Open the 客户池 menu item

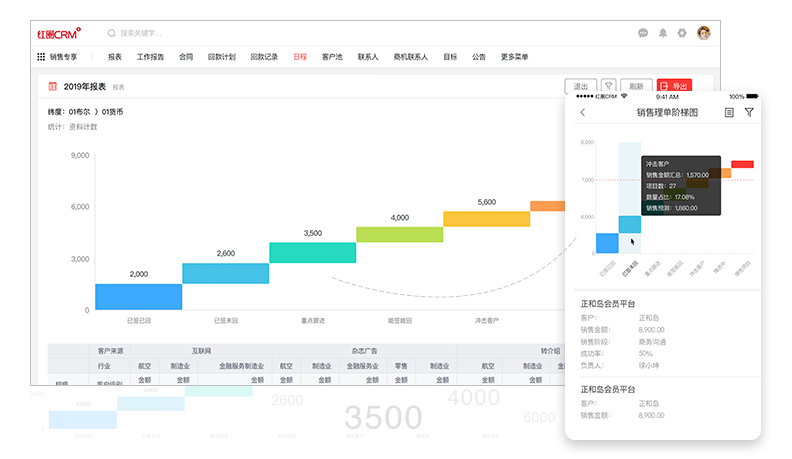tap(333, 57)
